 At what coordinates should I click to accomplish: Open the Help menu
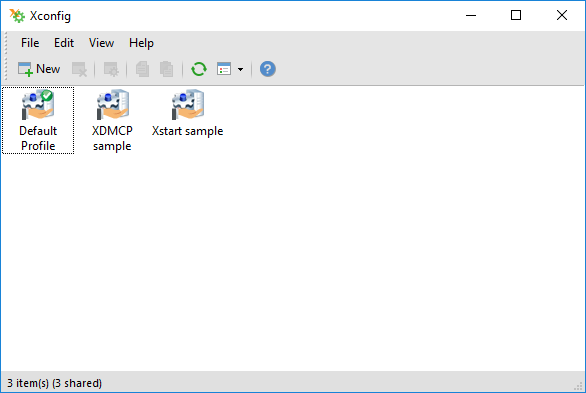141,43
